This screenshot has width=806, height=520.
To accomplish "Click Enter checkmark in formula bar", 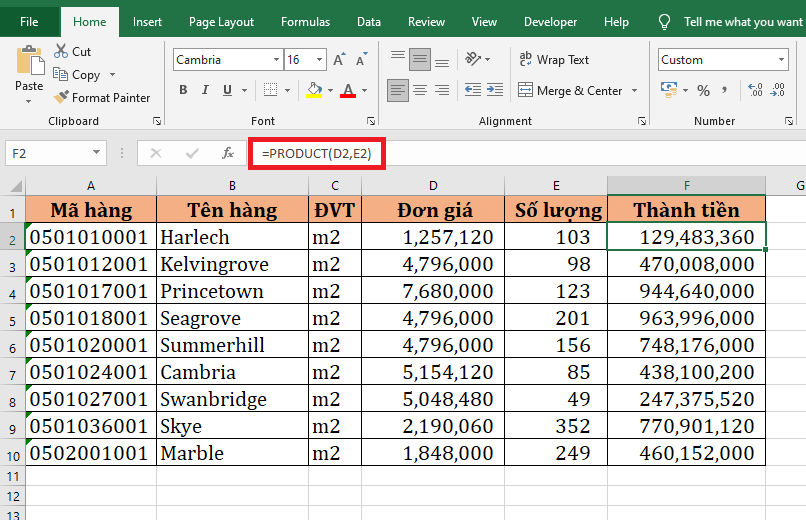I will 192,153.
